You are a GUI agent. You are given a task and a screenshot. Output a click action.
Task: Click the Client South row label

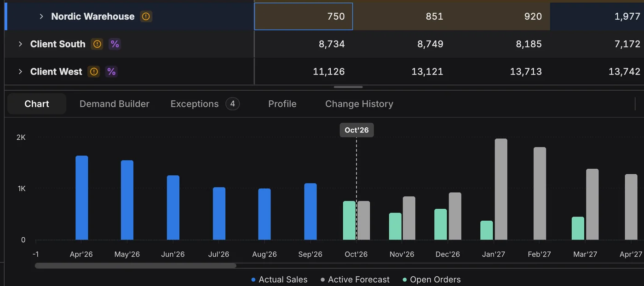click(x=58, y=44)
